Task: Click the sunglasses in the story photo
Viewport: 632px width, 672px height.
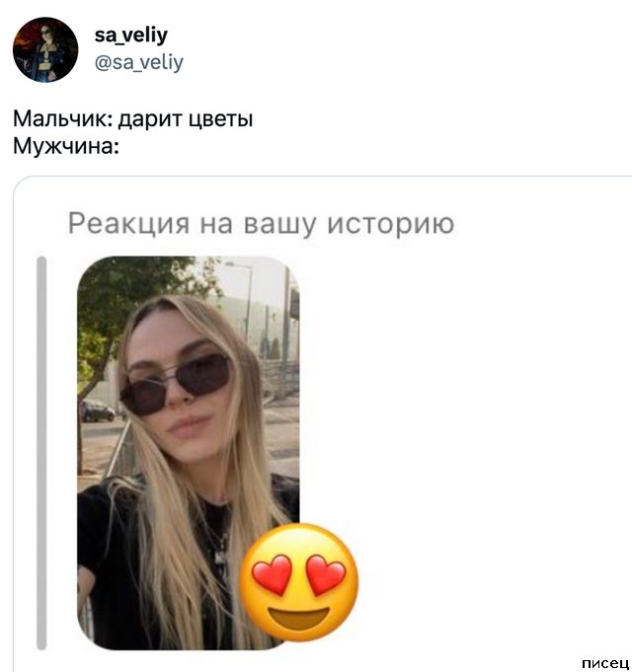Action: point(175,383)
